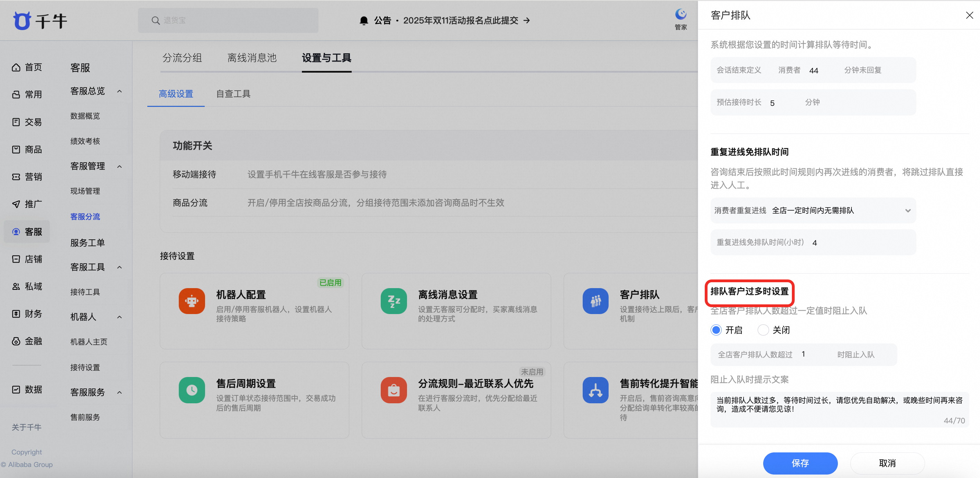Select the 开启 radio button

tap(716, 330)
